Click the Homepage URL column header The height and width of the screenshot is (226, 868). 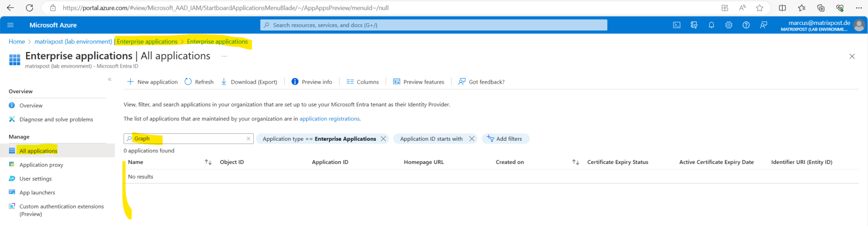tap(424, 162)
